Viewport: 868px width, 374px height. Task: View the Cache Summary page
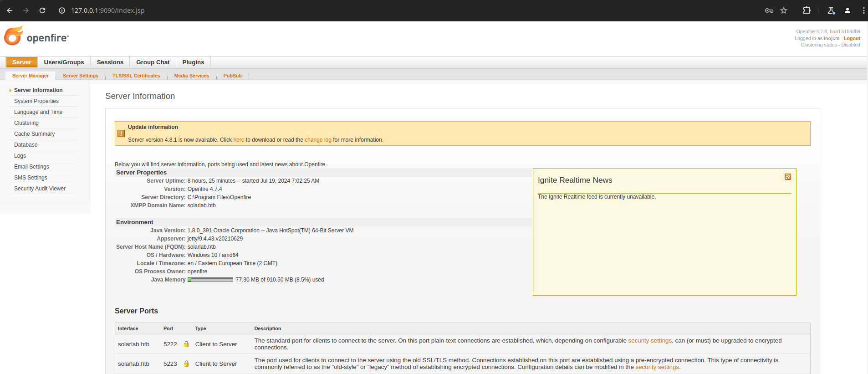(x=34, y=134)
